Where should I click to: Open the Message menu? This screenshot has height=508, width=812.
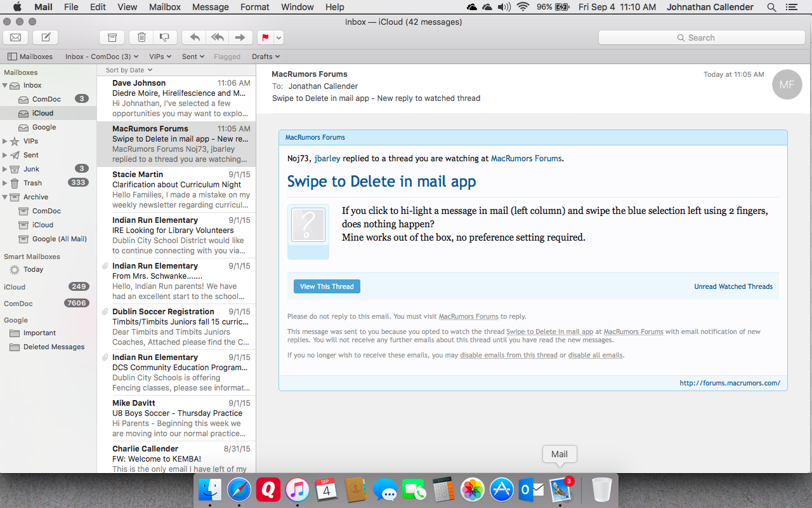[x=211, y=7]
